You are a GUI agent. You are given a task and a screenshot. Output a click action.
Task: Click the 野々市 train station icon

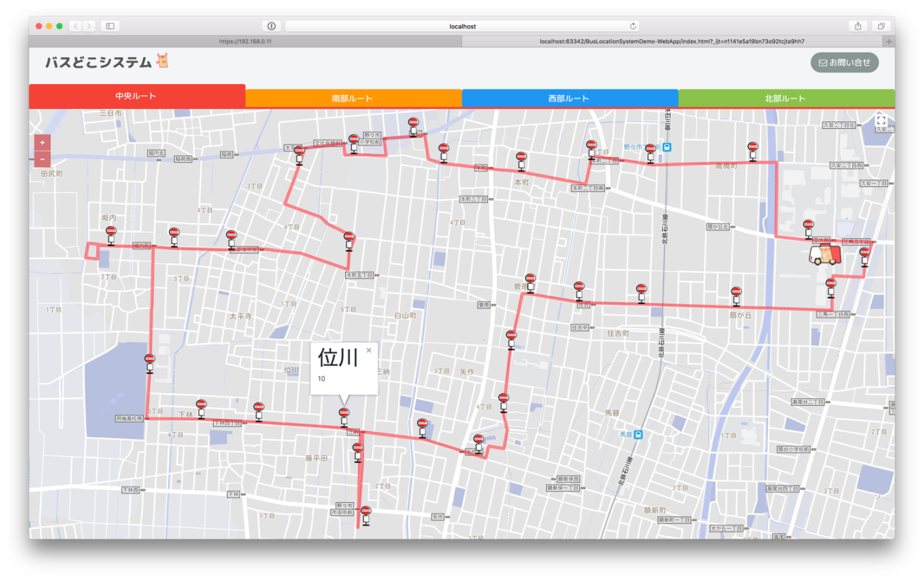coord(668,147)
